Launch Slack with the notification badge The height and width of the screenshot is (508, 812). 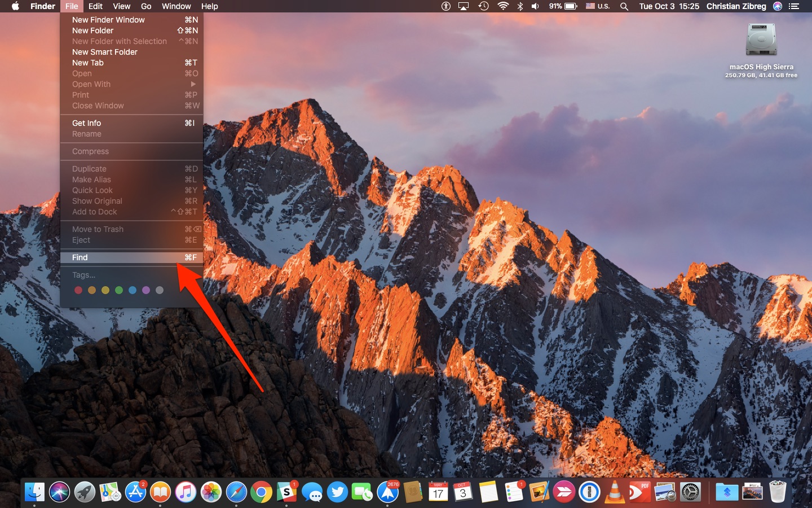coord(286,492)
